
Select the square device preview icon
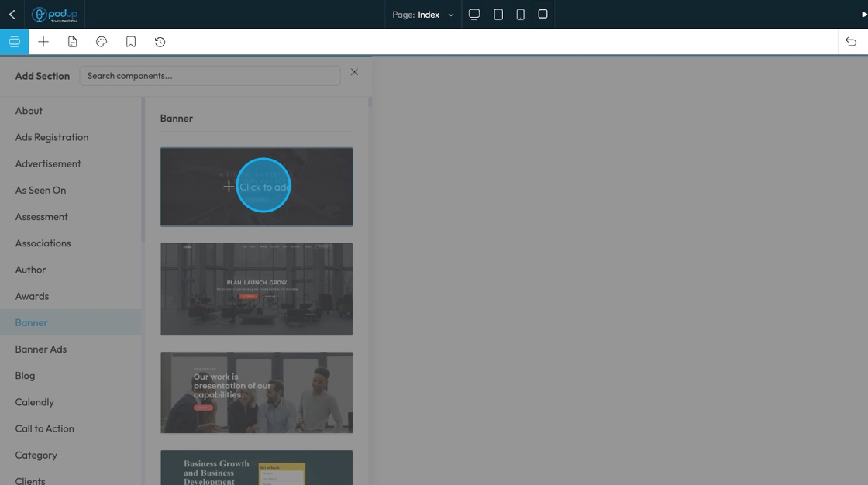coord(543,14)
